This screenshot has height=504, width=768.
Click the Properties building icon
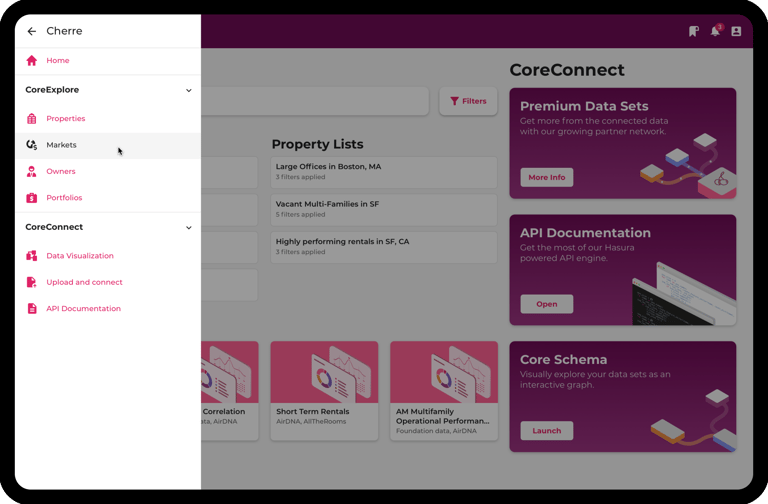[x=32, y=119]
